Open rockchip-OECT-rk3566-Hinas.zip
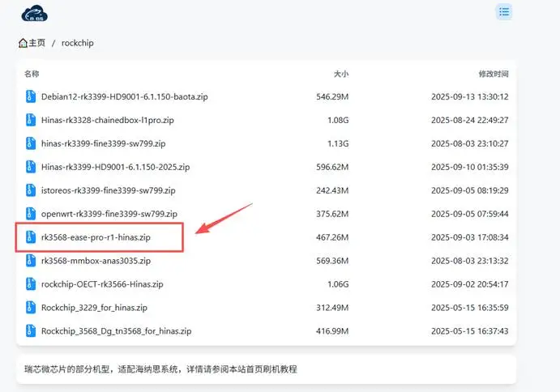 coord(102,284)
